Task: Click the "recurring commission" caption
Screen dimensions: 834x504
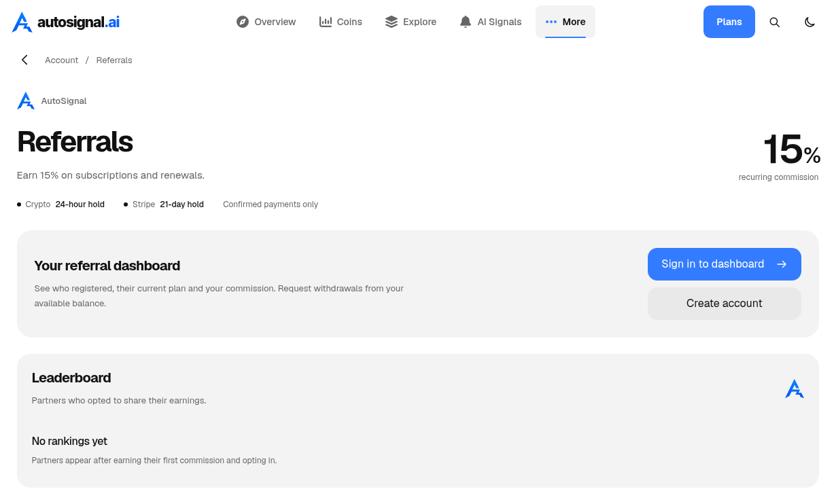Action: (779, 177)
